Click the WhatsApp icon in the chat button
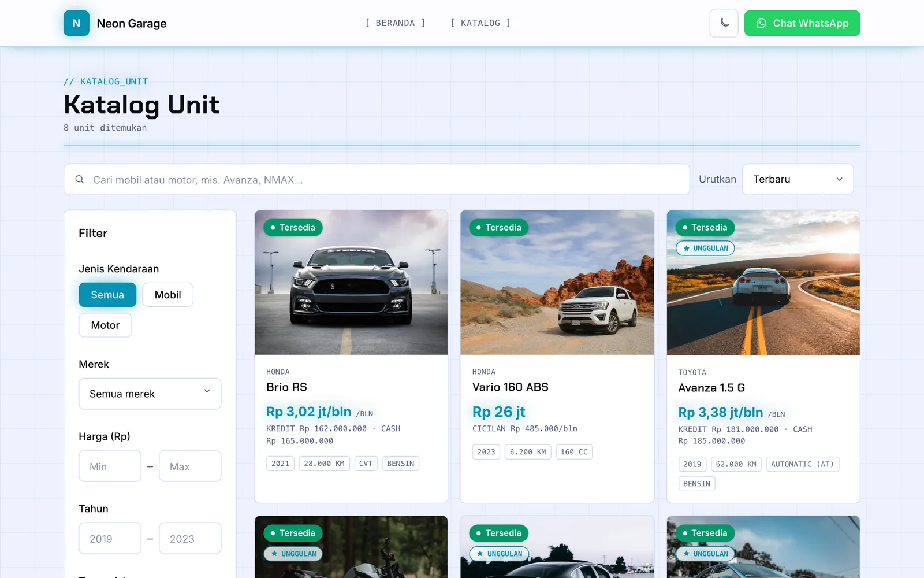The height and width of the screenshot is (578, 924). [x=762, y=23]
